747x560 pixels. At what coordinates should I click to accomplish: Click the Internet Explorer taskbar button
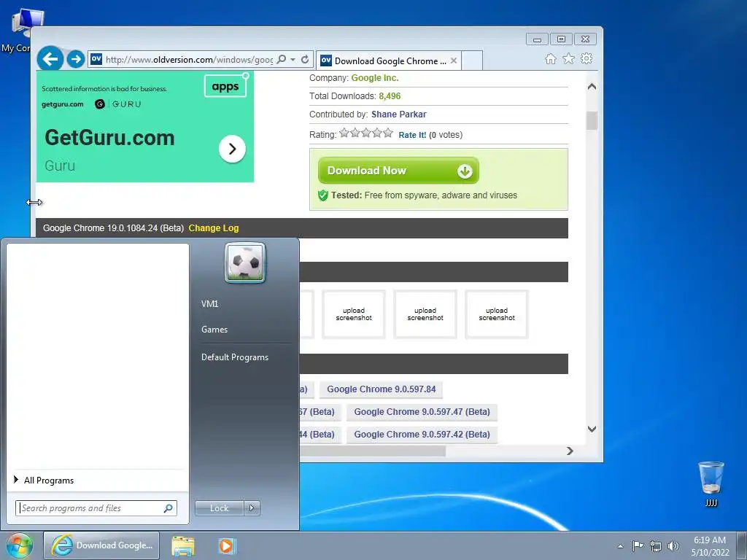coord(101,545)
